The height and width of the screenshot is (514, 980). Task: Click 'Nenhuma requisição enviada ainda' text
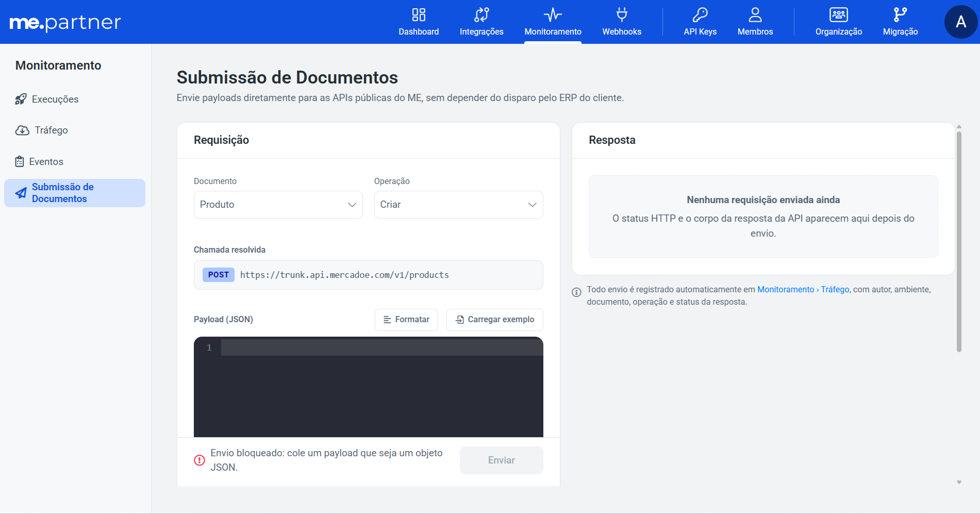coord(763,200)
